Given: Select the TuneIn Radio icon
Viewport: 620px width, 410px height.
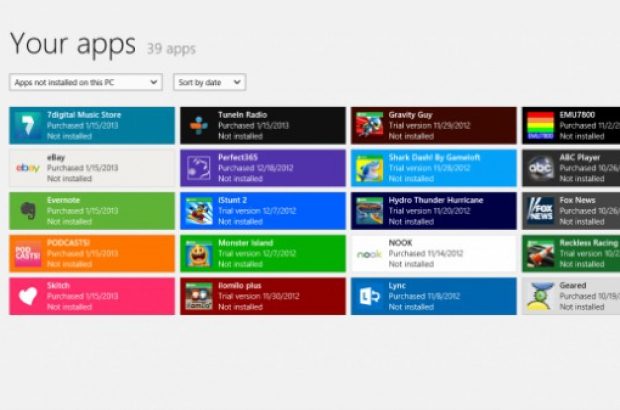Looking at the screenshot, I should tap(199, 125).
